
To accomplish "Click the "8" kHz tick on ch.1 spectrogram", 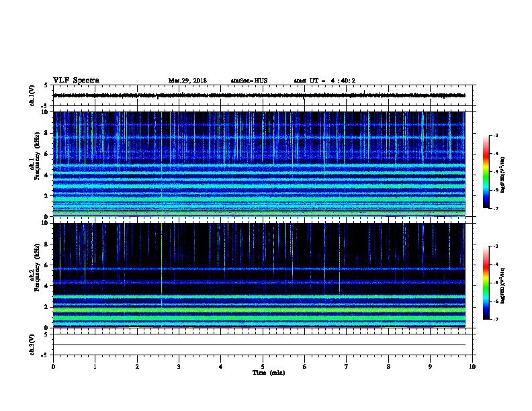I will click(46, 133).
